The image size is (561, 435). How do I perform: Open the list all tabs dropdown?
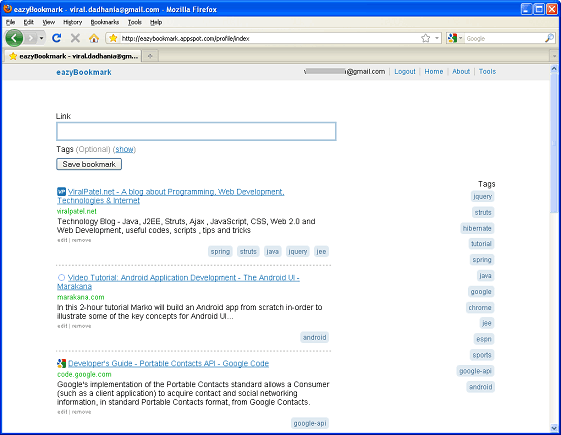[554, 56]
